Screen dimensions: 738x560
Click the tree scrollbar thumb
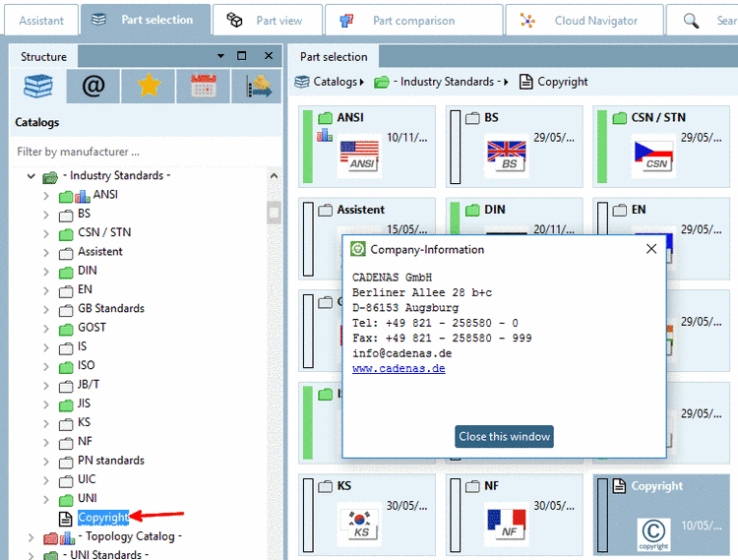274,213
